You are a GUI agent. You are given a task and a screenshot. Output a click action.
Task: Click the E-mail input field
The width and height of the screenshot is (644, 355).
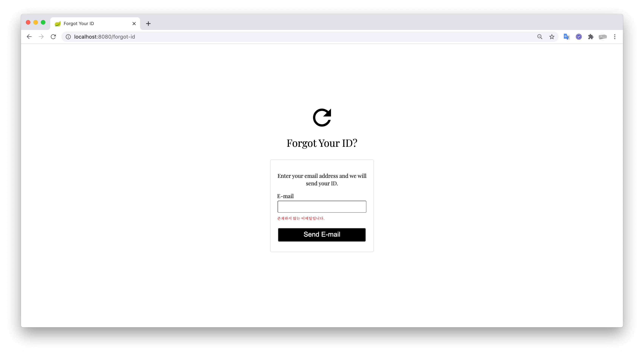(x=322, y=206)
